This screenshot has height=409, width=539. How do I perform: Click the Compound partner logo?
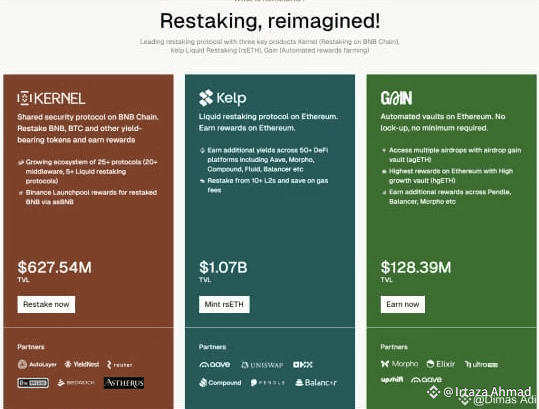coord(220,383)
